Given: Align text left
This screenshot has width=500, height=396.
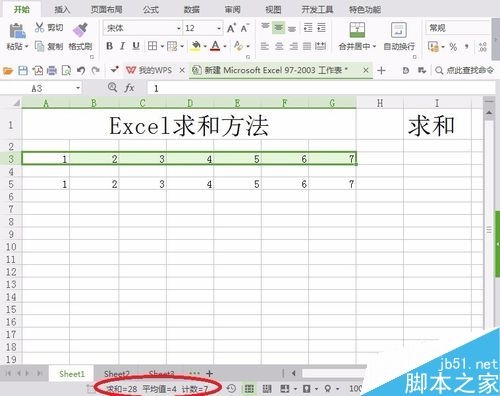Looking at the screenshot, I should (x=265, y=46).
